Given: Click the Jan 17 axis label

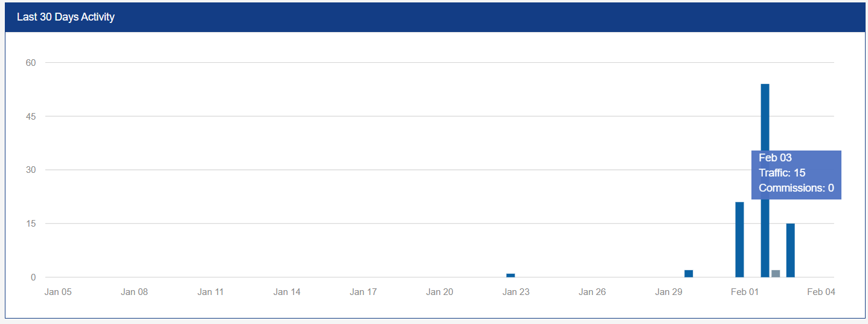Looking at the screenshot, I should click(x=363, y=292).
